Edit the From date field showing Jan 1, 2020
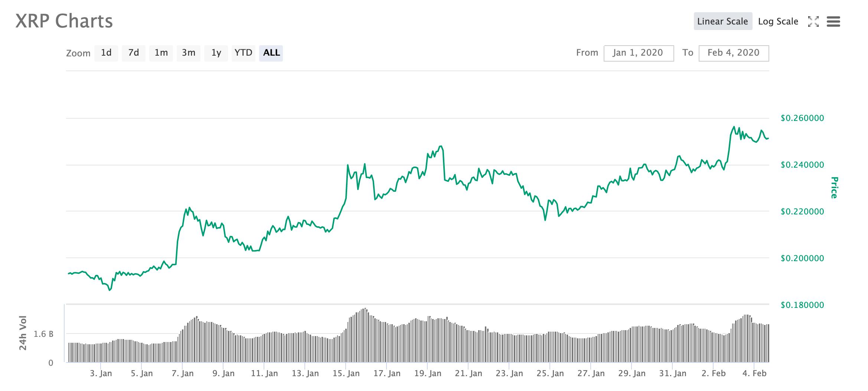868x391 pixels. 639,53
